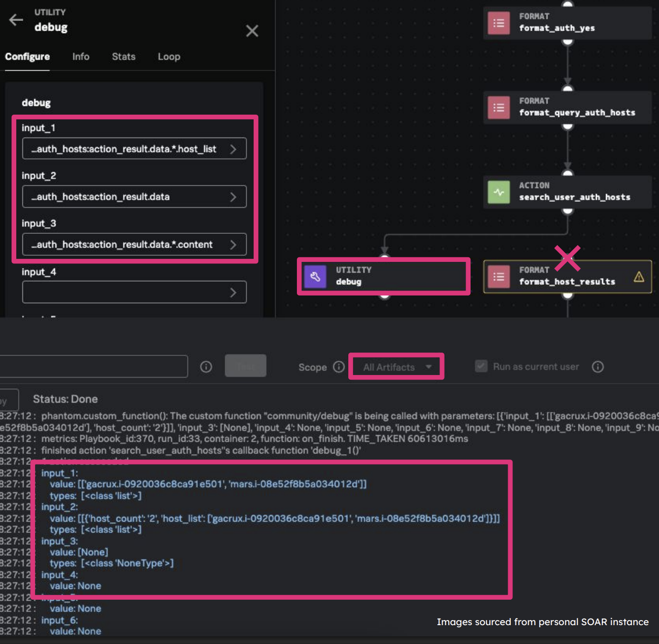Expand the input_4 value selector chevron
659x644 pixels.
pyautogui.click(x=234, y=292)
